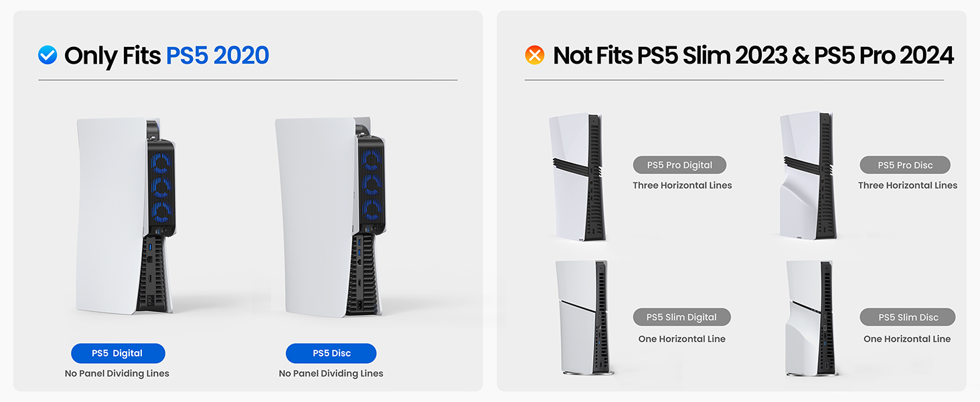
Task: Select the PS5 Pro Digital console image
Action: (x=578, y=177)
